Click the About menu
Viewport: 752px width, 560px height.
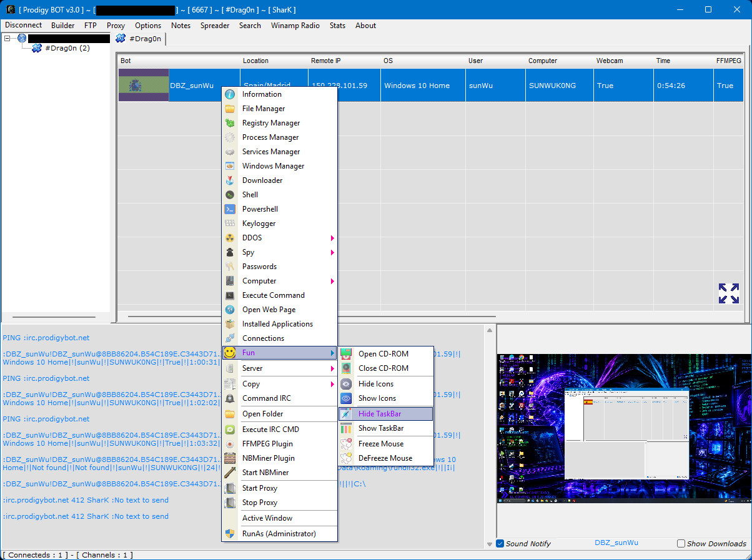(365, 26)
